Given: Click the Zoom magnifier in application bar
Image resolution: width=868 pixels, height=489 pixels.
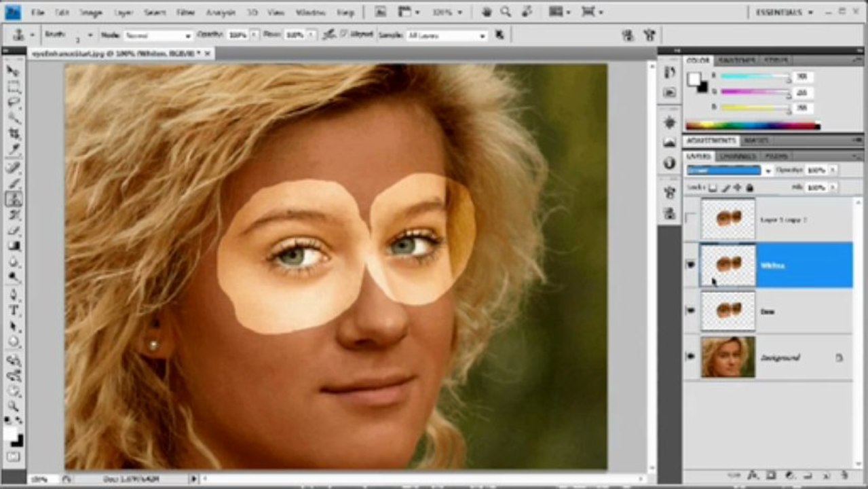Looking at the screenshot, I should coord(506,12).
